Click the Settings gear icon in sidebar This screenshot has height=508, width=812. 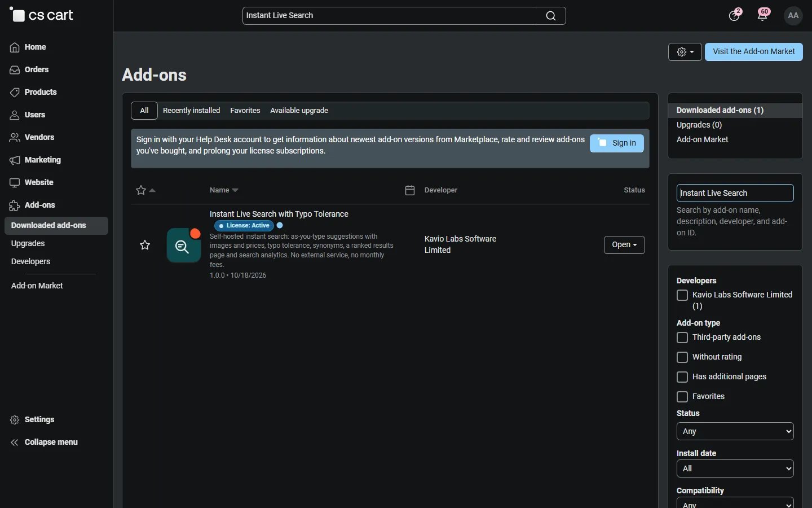tap(15, 420)
